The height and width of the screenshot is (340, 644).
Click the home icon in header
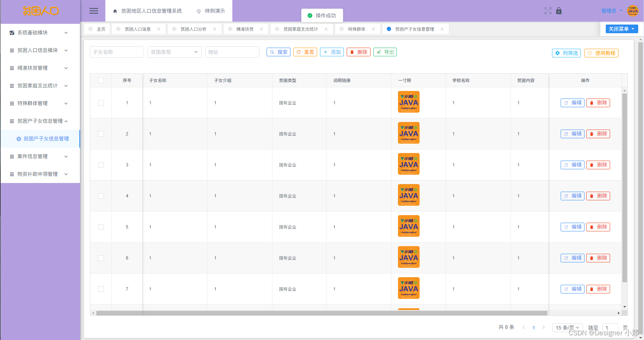tap(115, 11)
